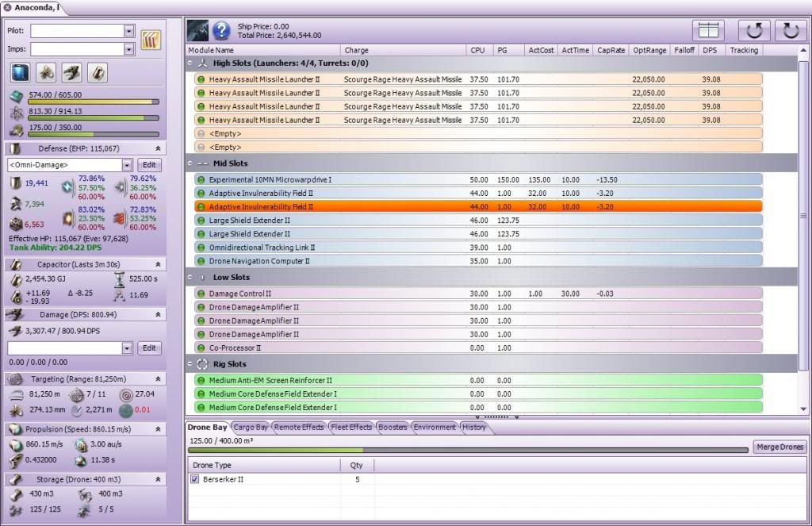Toggle status of Co-Processor II module
812x526 pixels.
(201, 347)
